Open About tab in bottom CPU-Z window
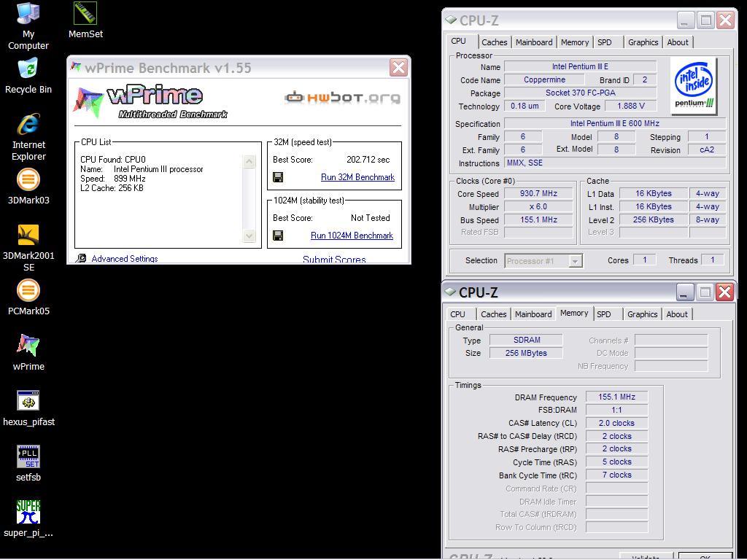 pyautogui.click(x=676, y=314)
